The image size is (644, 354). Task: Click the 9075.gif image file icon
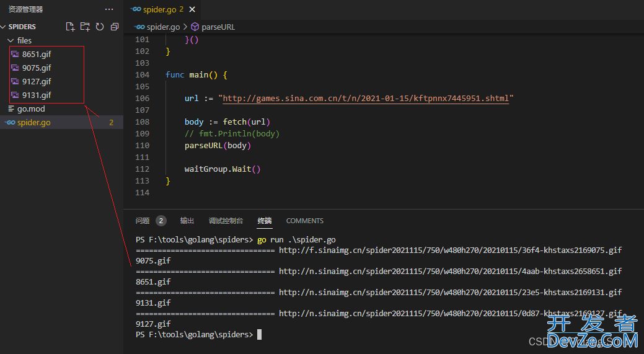(15, 68)
